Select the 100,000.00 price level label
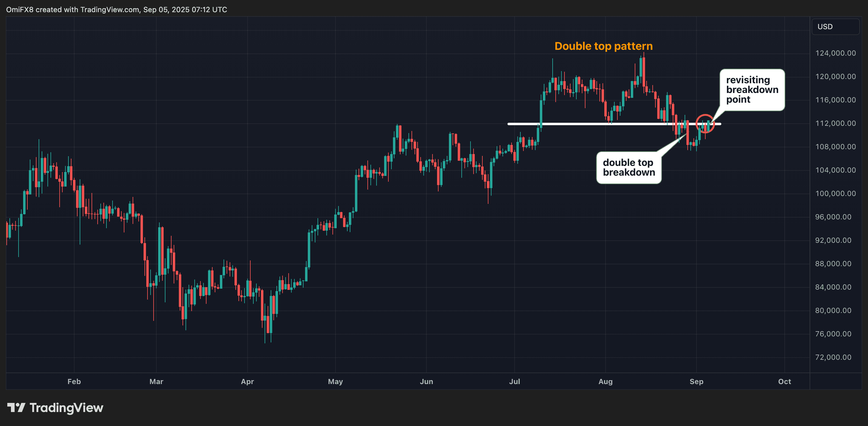868x426 pixels. tap(835, 194)
